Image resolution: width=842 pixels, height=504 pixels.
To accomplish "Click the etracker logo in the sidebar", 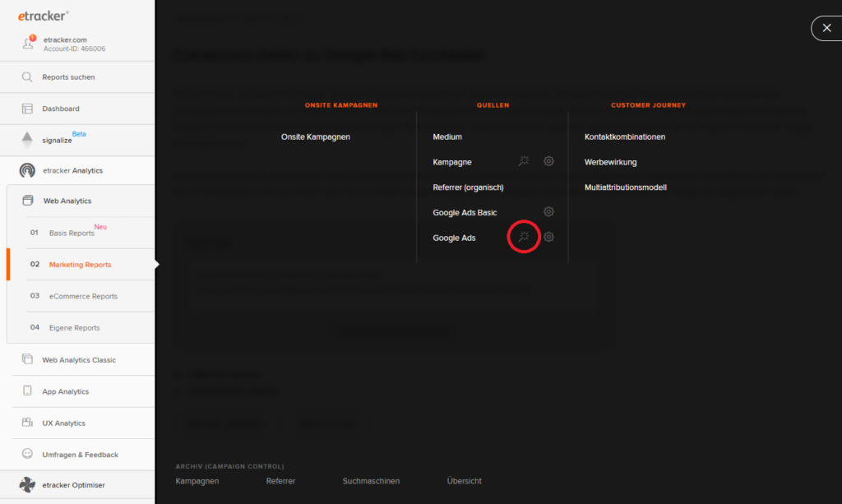I will (x=43, y=16).
